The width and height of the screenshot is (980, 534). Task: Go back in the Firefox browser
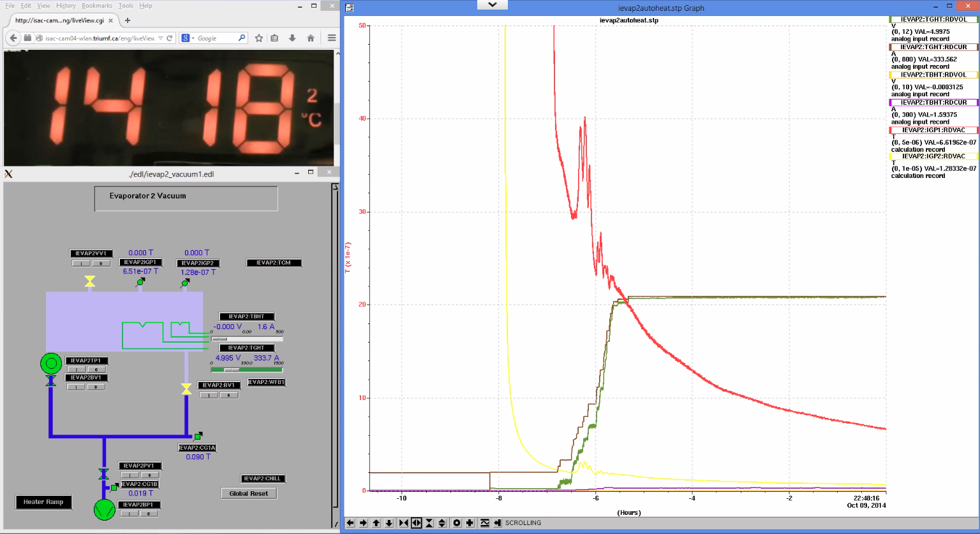coord(13,38)
